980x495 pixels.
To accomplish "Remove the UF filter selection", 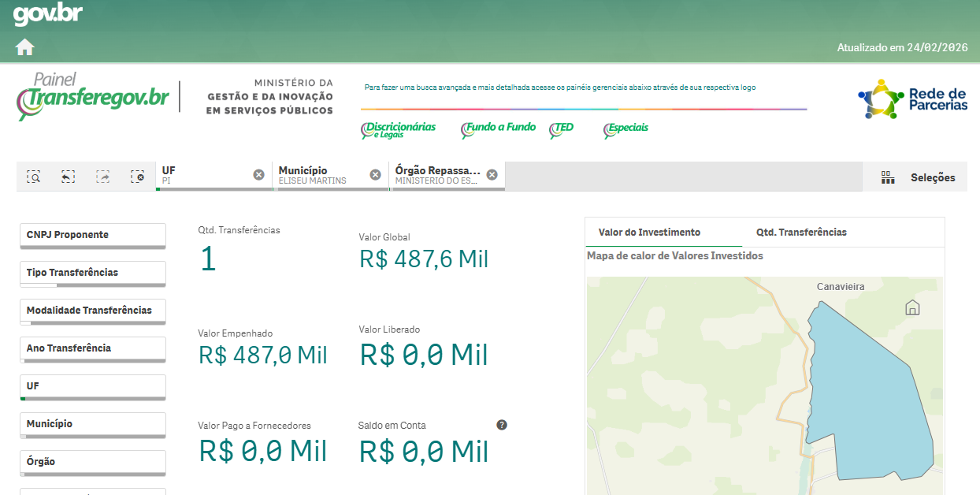I will coord(258,175).
